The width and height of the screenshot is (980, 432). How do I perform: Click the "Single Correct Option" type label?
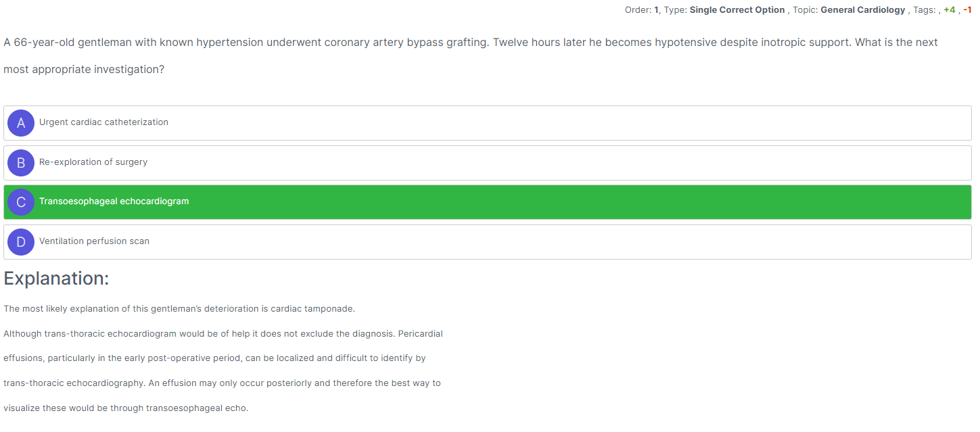click(737, 10)
